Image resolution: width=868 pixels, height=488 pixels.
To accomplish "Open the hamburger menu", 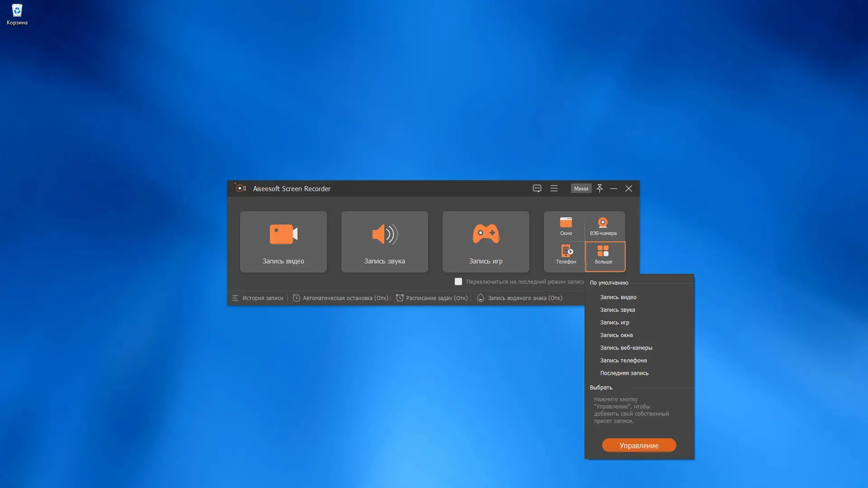I will pyautogui.click(x=554, y=188).
